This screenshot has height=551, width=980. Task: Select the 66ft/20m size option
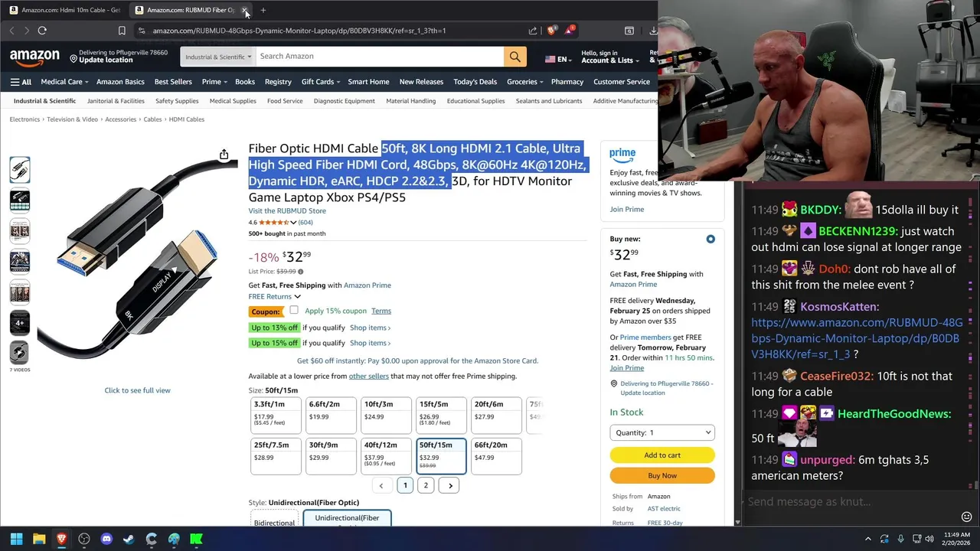[x=496, y=456]
